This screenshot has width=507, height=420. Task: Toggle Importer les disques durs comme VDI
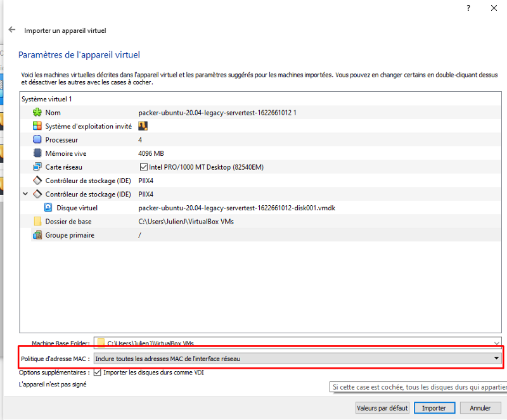[x=98, y=372]
